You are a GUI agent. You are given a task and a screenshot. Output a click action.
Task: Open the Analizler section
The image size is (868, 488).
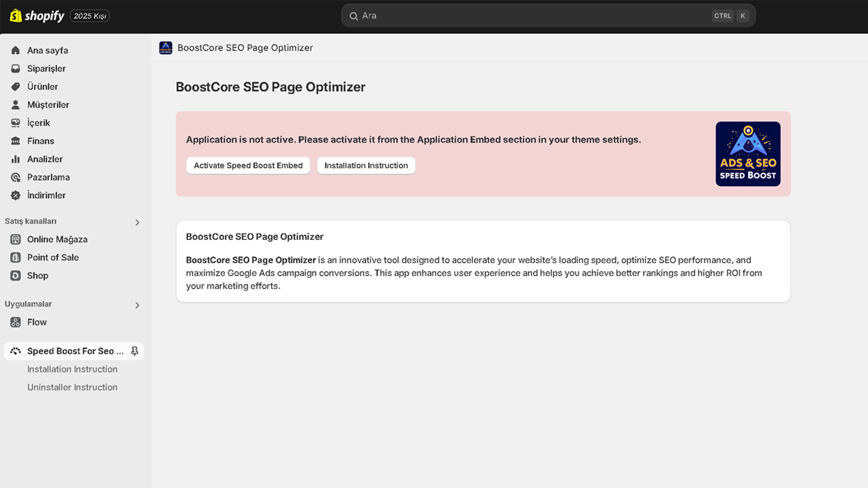pyautogui.click(x=46, y=159)
